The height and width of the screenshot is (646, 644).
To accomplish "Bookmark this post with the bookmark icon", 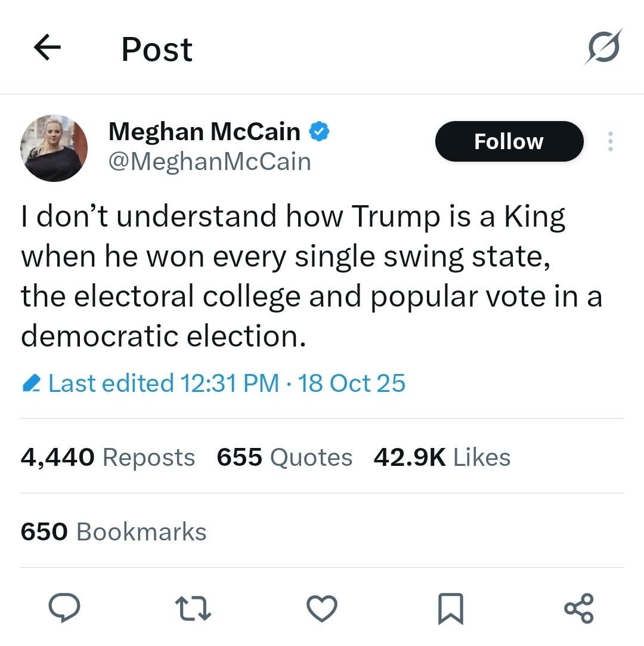I will [x=450, y=609].
